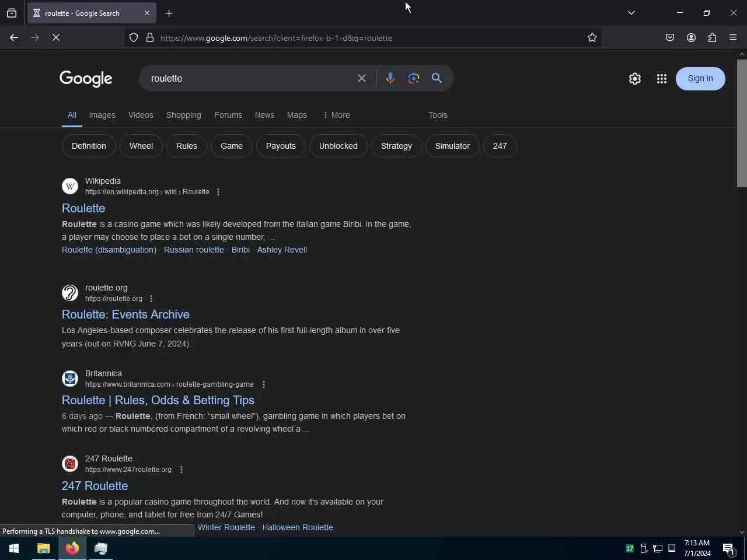Open the Tools search options
Image resolution: width=747 pixels, height=560 pixels.
(438, 115)
